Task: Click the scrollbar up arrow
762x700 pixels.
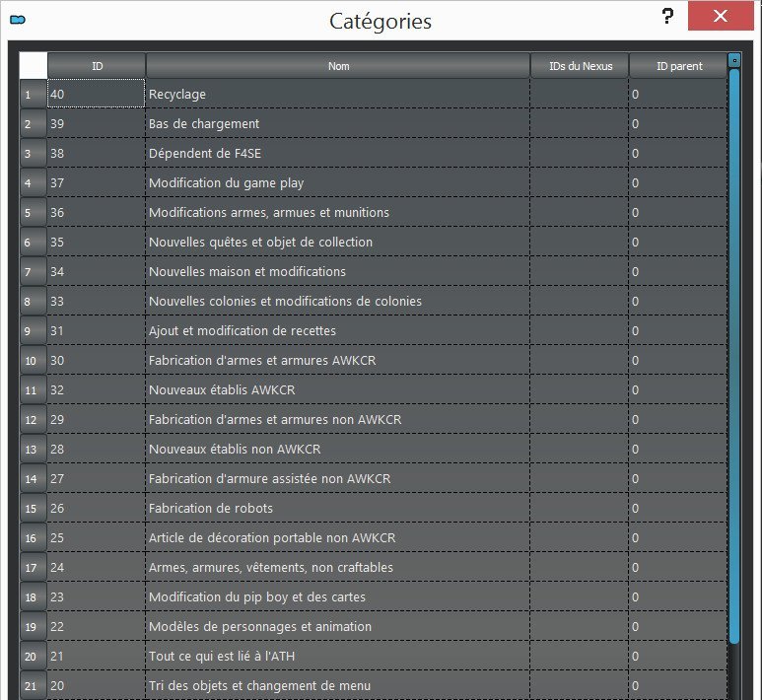Action: point(733,60)
